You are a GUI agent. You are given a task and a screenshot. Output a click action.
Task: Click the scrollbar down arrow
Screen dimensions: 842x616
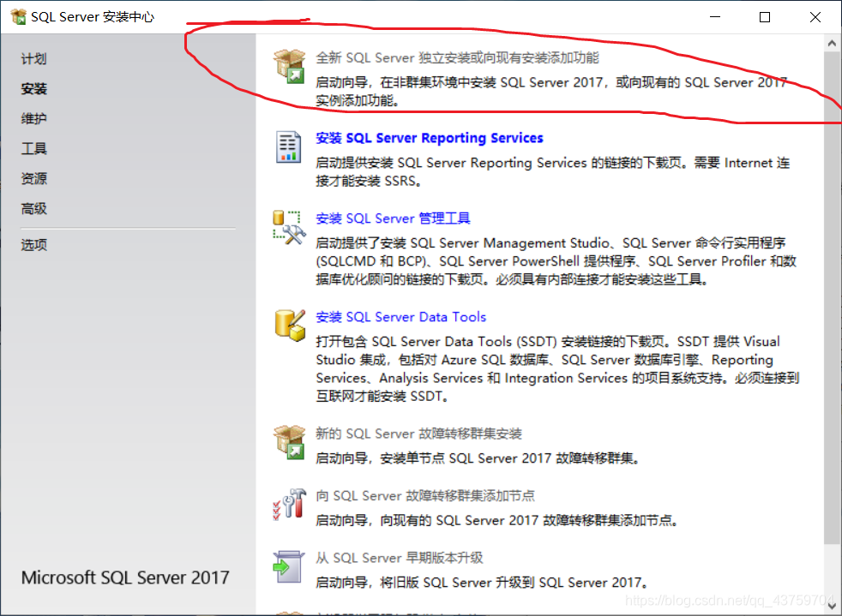[x=833, y=607]
